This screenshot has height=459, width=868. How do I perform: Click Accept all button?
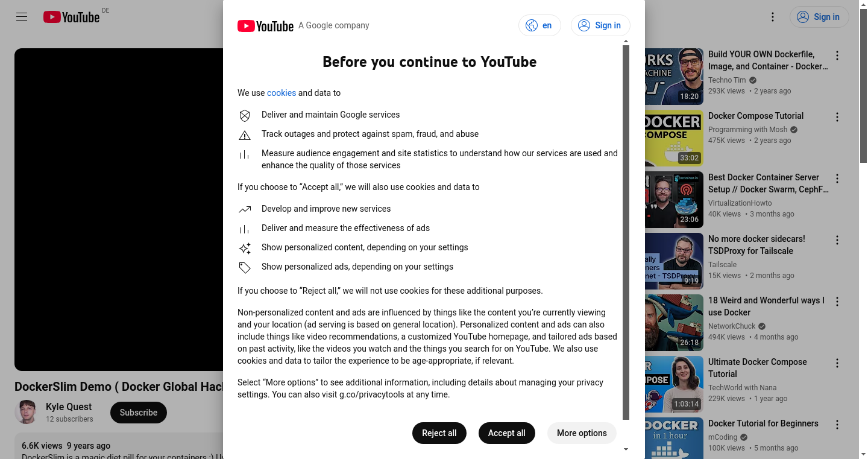507,433
